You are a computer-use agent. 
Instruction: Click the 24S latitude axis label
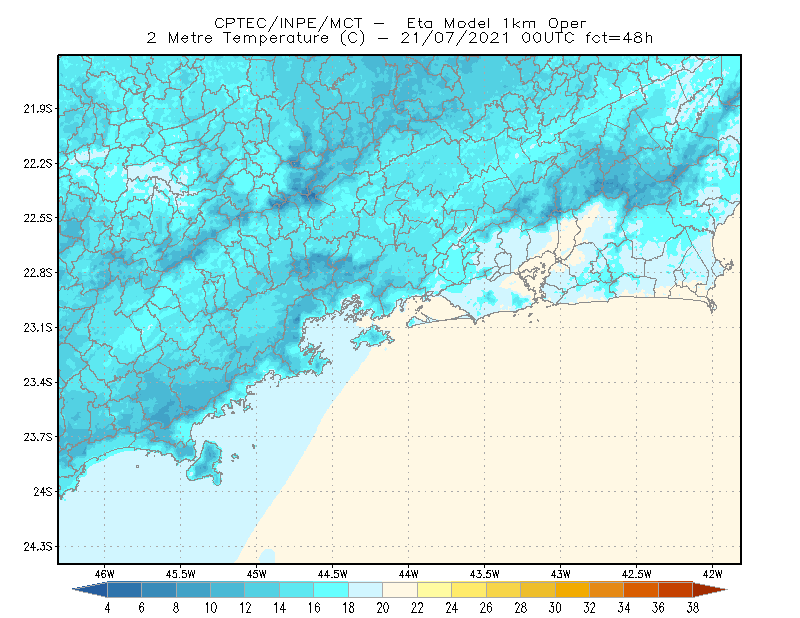click(43, 491)
